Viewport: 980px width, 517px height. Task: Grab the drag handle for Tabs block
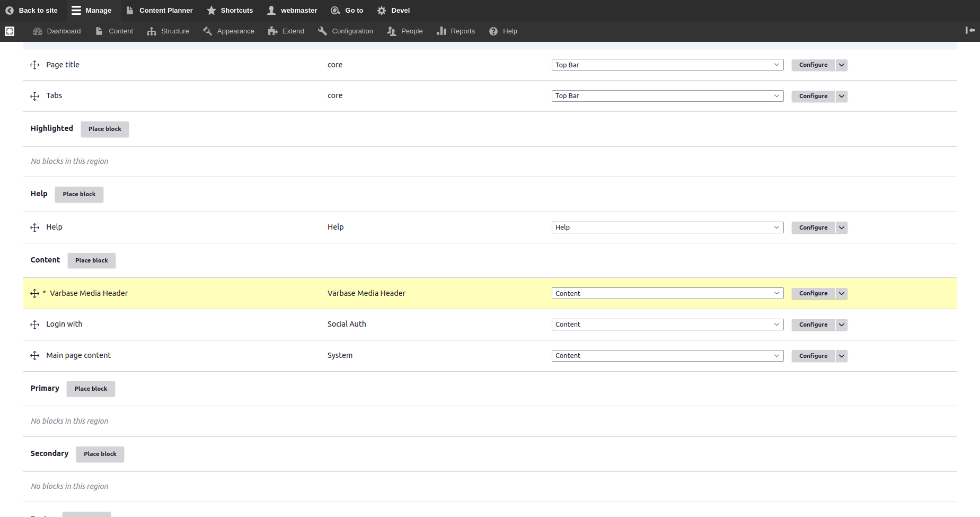(x=35, y=96)
